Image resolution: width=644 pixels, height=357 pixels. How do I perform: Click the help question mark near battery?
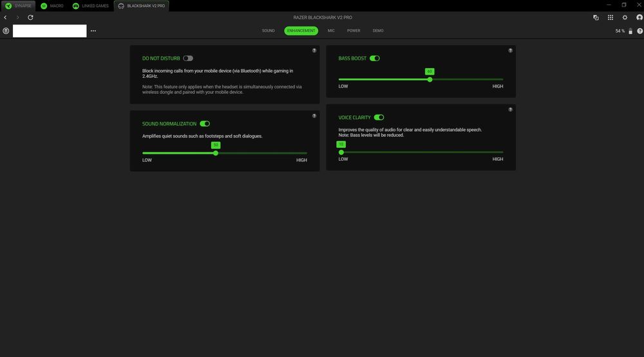click(x=639, y=31)
